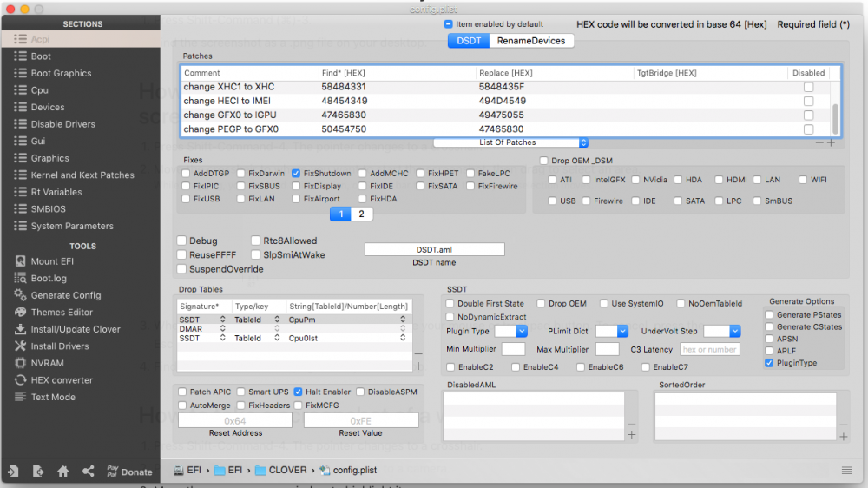Open the List Of Patches dropdown

pos(510,142)
